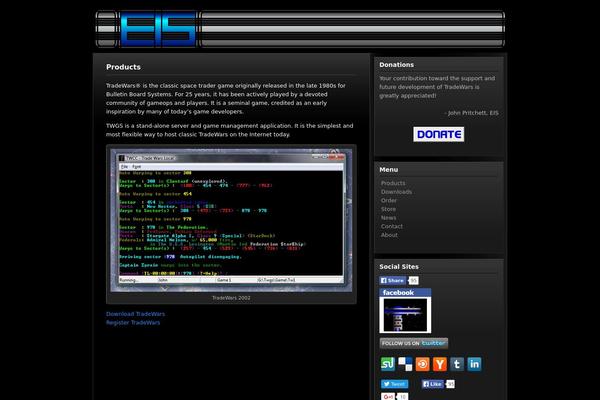Click the Facebook Share count bubble
Viewport: 600px width, 400px height.
click(413, 281)
